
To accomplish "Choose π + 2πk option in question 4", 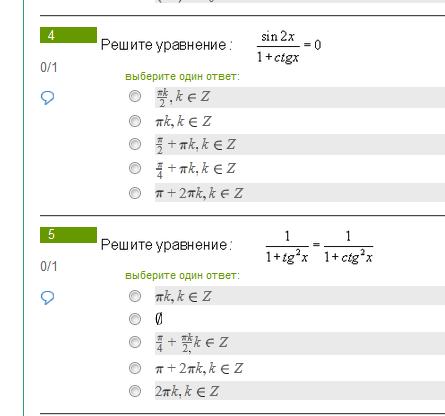I will (135, 193).
